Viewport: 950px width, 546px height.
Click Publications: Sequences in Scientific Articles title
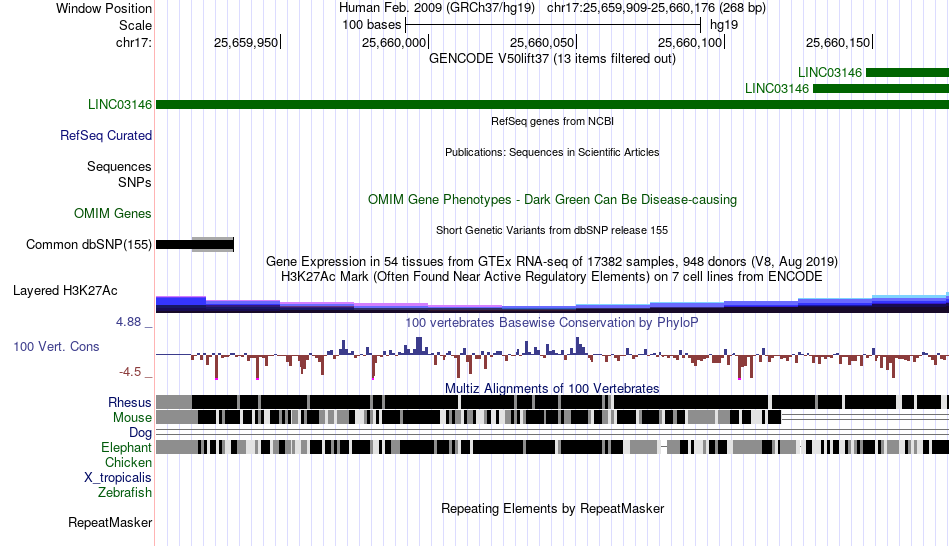[552, 152]
